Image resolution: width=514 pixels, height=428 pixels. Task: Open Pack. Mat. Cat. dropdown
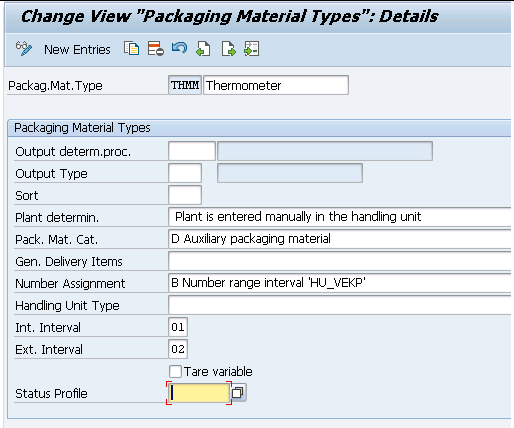tap(340, 239)
